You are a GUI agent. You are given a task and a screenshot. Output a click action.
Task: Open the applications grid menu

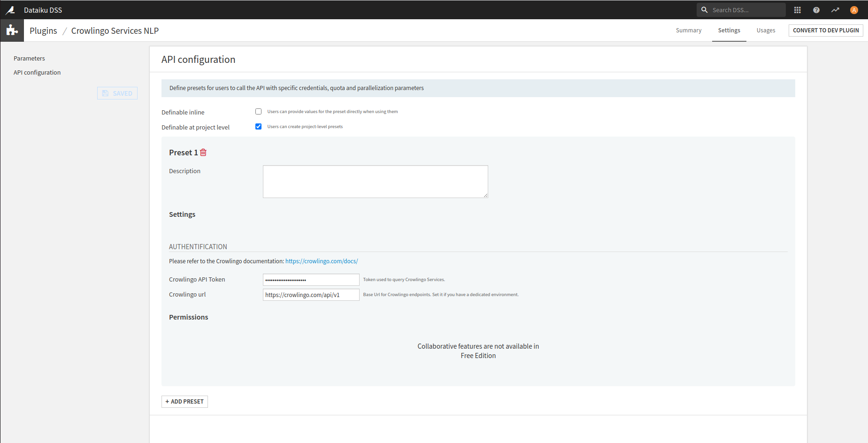pyautogui.click(x=798, y=10)
